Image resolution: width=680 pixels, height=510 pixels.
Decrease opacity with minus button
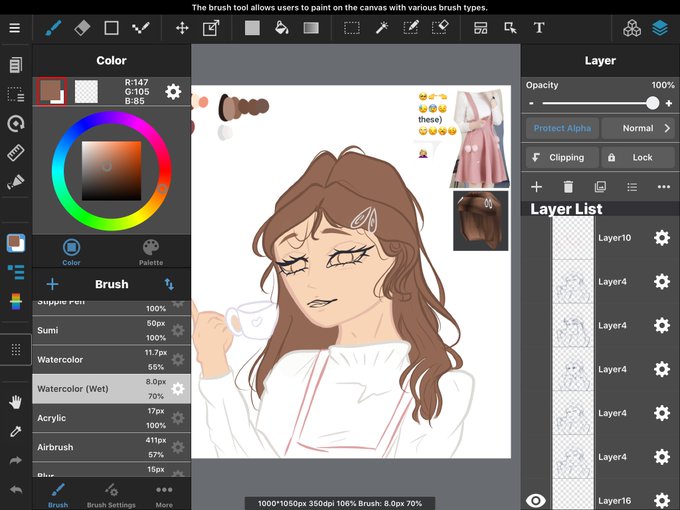click(531, 103)
